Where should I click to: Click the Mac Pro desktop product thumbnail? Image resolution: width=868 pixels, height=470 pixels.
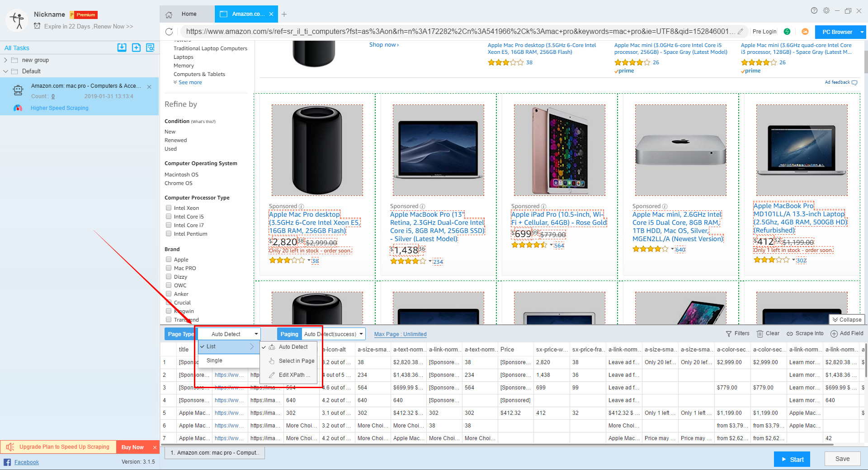(x=317, y=150)
